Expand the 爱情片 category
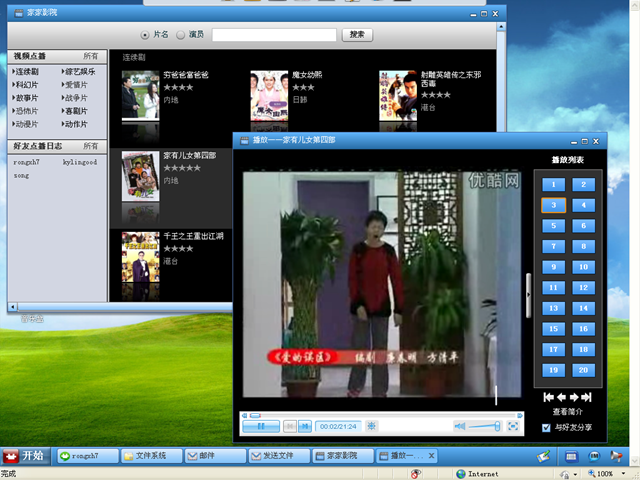This screenshot has width=640, height=480. pos(75,84)
